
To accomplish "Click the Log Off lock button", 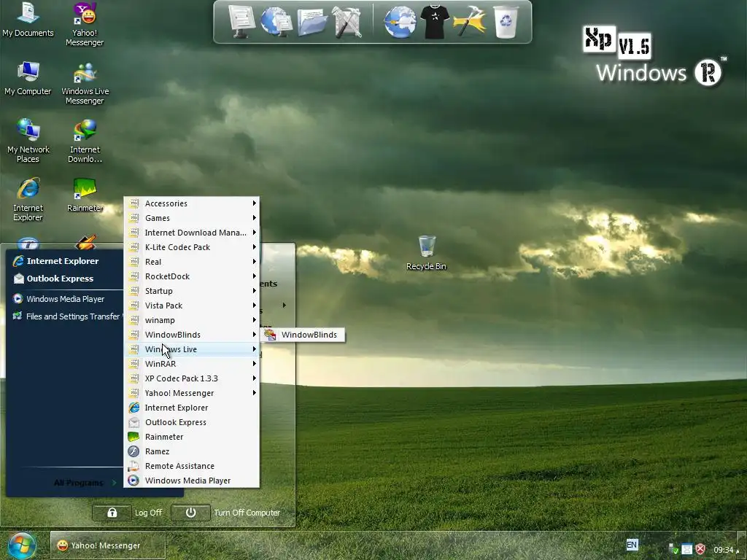I will 112,513.
